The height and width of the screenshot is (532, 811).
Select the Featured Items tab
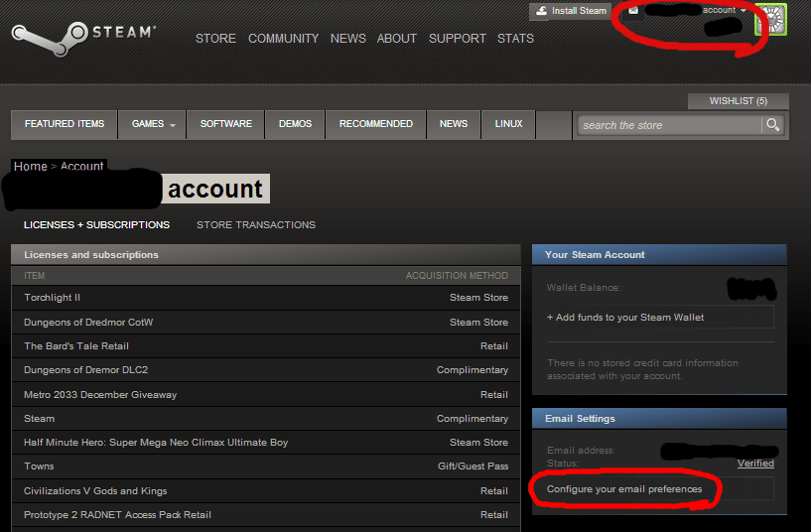[x=65, y=124]
